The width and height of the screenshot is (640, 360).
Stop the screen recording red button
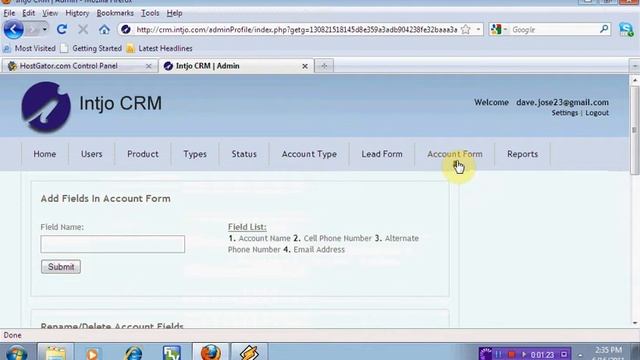pos(511,354)
